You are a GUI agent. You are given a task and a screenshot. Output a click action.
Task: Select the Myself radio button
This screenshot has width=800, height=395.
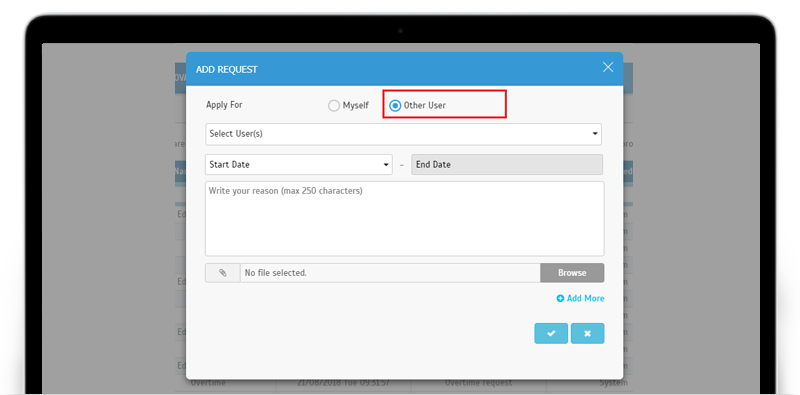click(x=334, y=106)
